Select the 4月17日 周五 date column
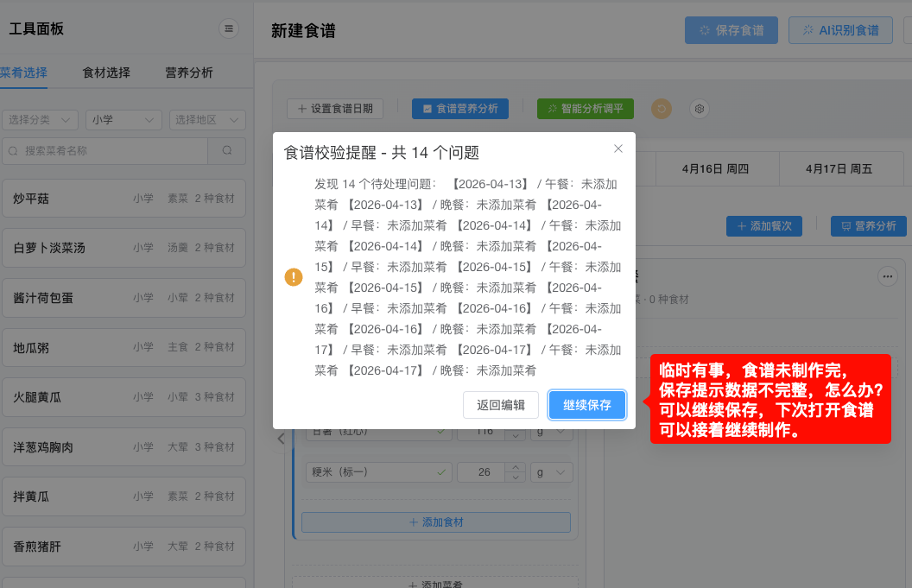The width and height of the screenshot is (912, 588). click(841, 169)
